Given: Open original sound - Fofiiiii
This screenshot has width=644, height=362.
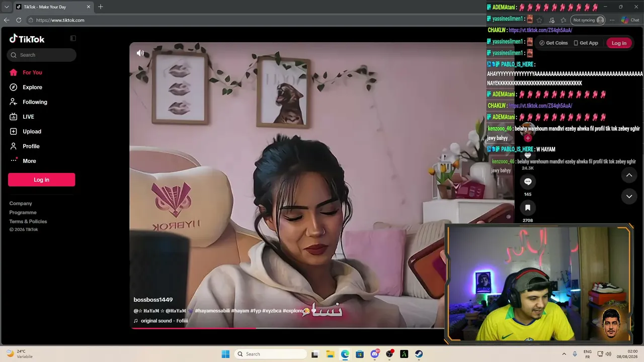Looking at the screenshot, I should pos(161,321).
